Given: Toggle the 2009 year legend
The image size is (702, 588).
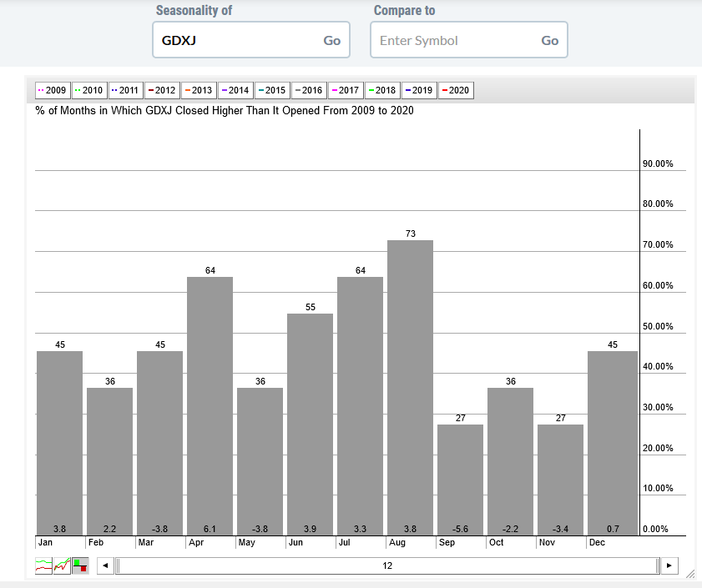Looking at the screenshot, I should [53, 90].
